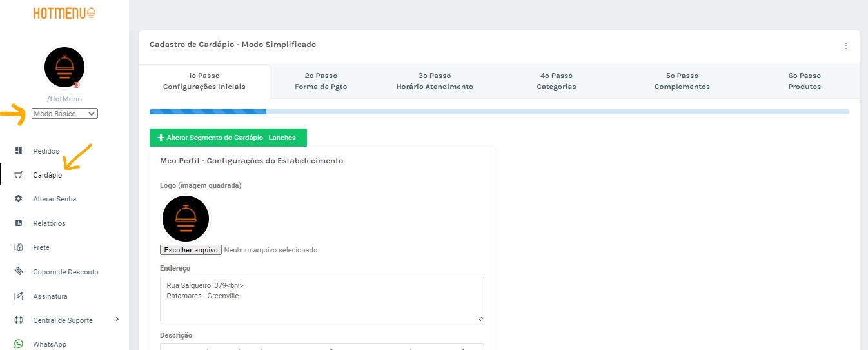Image resolution: width=868 pixels, height=350 pixels.
Task: Click the Central de Suporte lifebuoy icon
Action: pyautogui.click(x=19, y=320)
